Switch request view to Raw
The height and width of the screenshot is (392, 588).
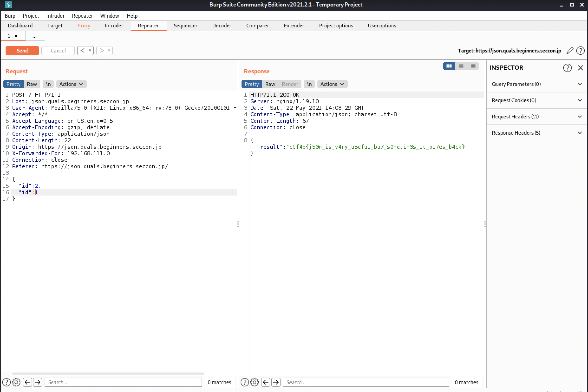point(32,84)
